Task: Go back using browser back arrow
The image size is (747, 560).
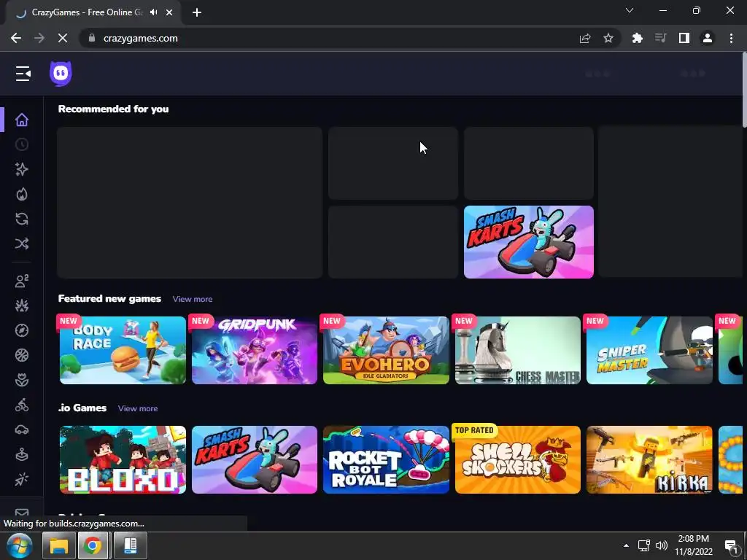Action: [x=16, y=38]
